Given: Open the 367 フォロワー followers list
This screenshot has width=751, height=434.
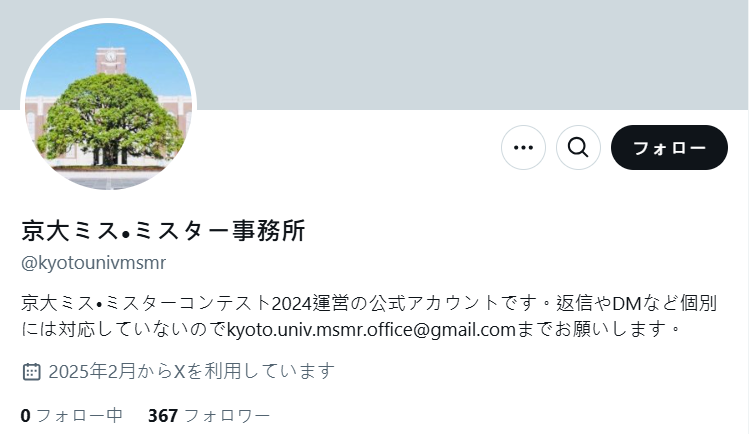Looking at the screenshot, I should pos(209,415).
